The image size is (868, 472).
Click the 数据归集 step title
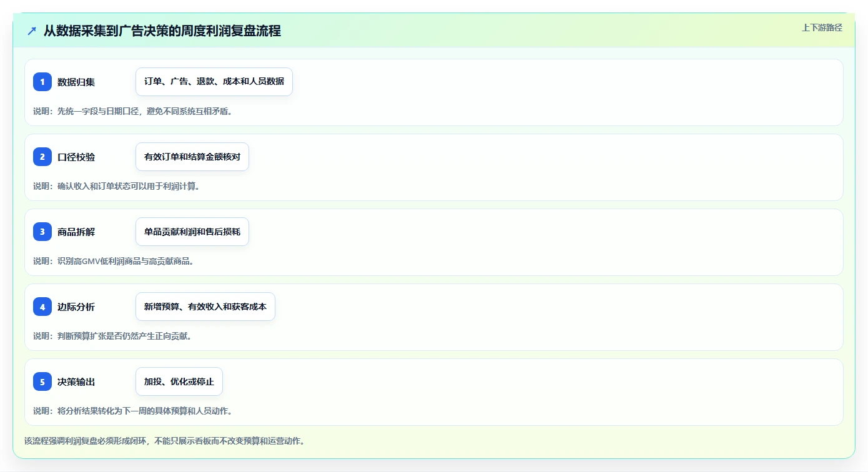pyautogui.click(x=76, y=82)
